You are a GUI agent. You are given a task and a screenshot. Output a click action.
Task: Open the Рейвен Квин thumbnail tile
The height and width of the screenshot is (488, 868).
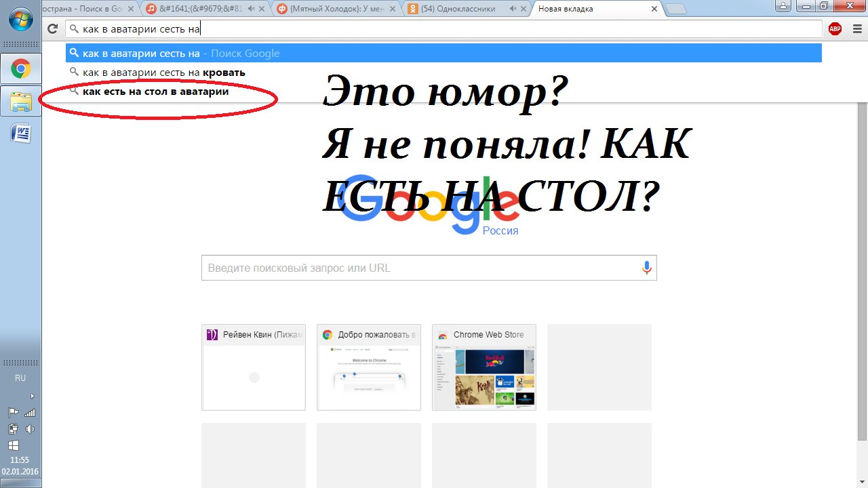tap(254, 367)
